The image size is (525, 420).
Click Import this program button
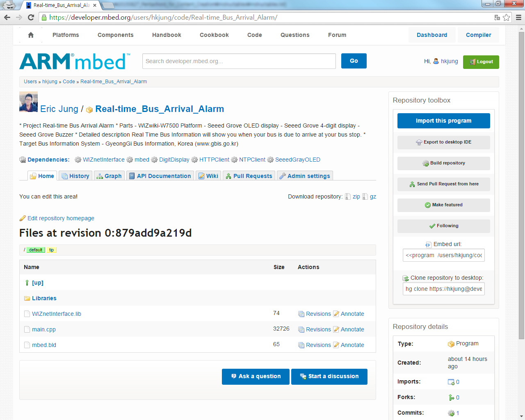coord(443,121)
